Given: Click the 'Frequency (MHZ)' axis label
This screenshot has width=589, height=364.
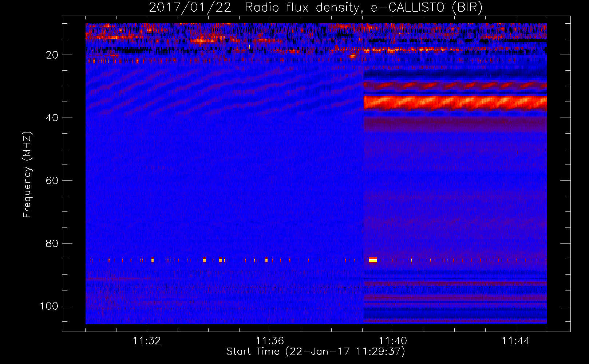Looking at the screenshot, I should coord(27,175).
